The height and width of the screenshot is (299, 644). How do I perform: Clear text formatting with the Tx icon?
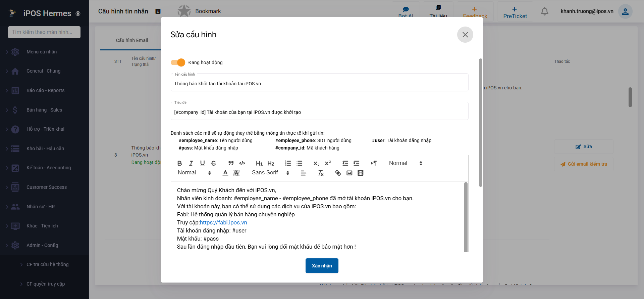(321, 173)
